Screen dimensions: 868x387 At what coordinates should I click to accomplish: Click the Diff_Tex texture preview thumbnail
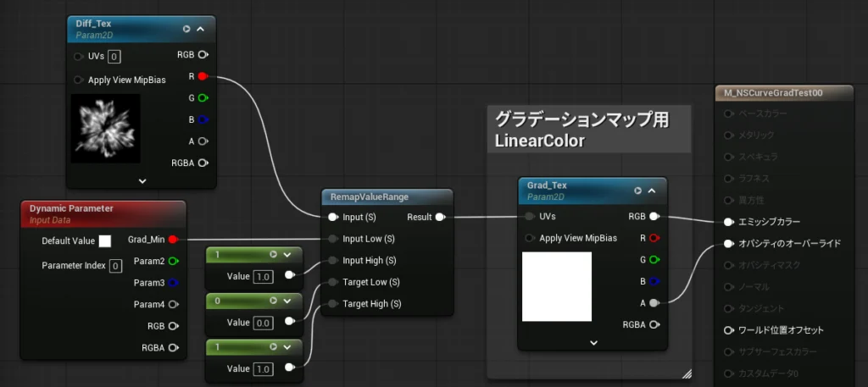105,129
